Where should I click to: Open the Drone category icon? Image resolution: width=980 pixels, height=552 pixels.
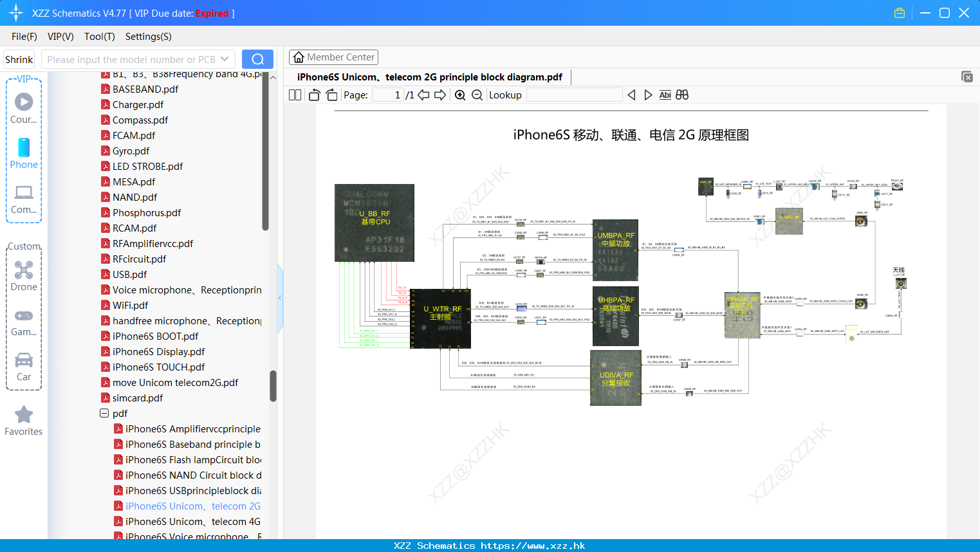click(24, 270)
